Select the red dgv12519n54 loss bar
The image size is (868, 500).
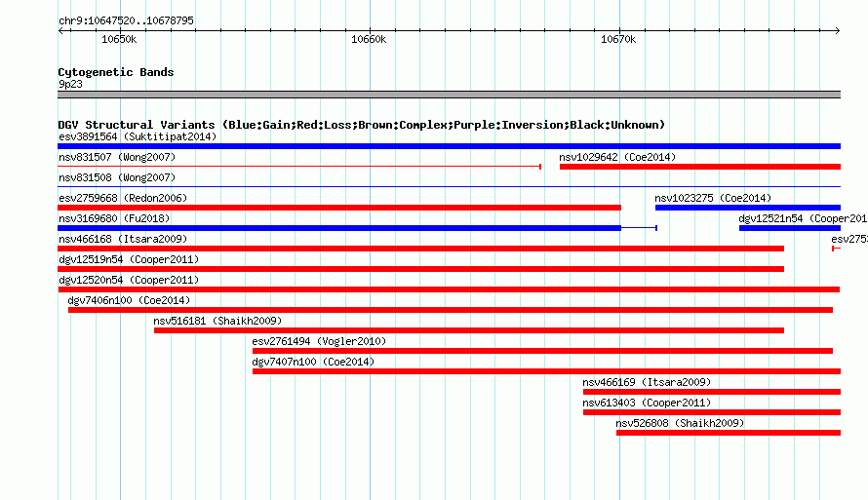(420, 269)
